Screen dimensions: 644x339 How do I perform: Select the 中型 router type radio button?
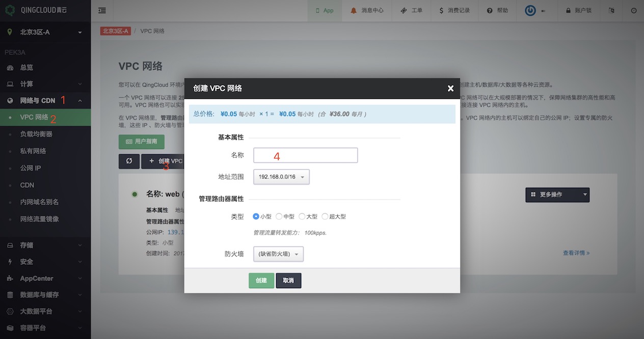pyautogui.click(x=279, y=216)
